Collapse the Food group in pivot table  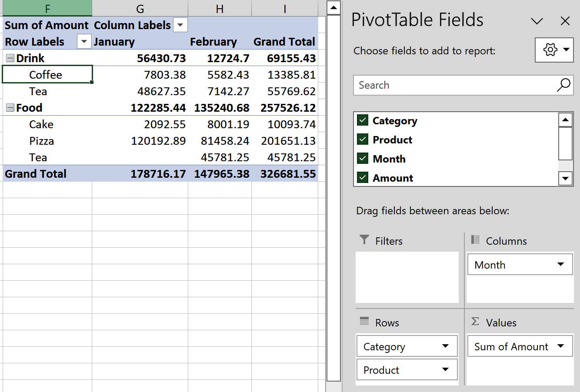point(10,108)
